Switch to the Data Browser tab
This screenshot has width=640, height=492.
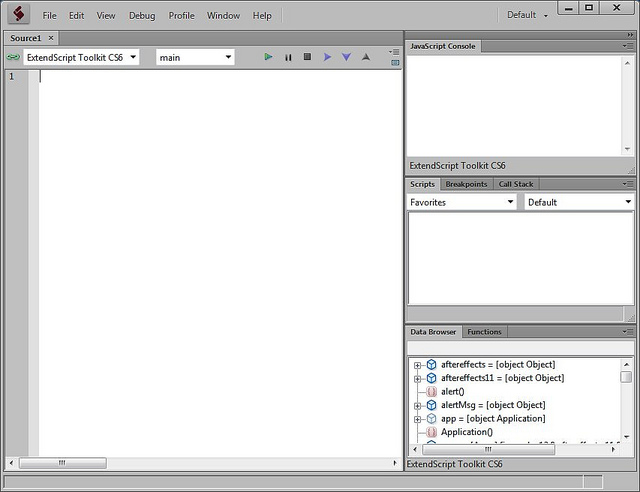coord(433,332)
